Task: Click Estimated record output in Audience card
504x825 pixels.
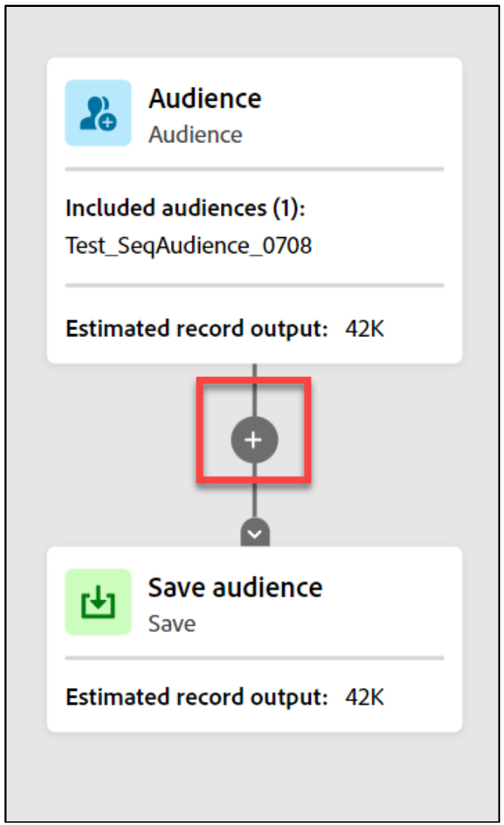Action: (197, 329)
